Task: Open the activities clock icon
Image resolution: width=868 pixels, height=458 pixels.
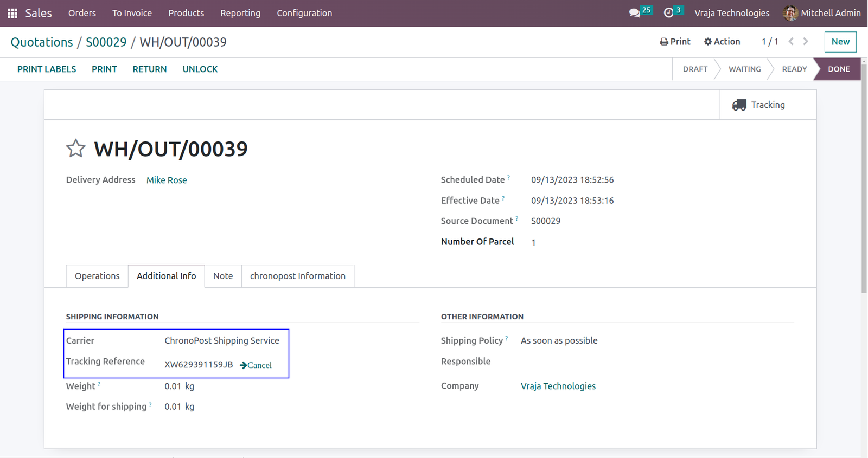Action: 669,12
